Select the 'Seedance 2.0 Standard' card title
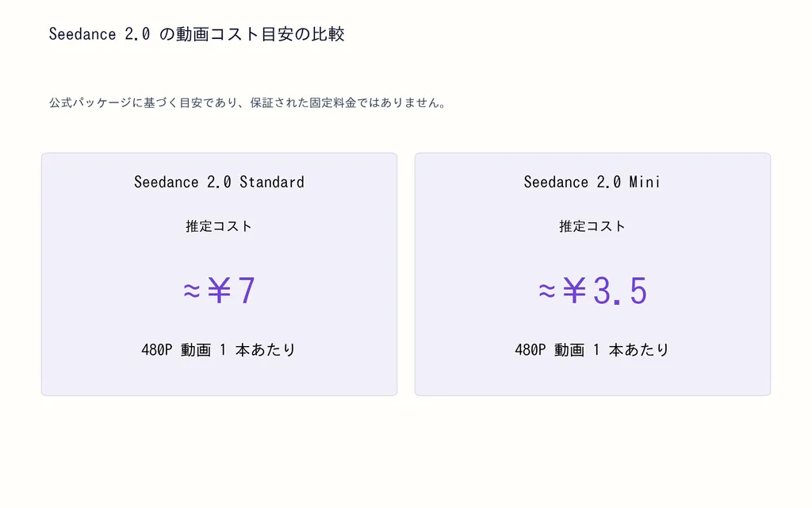Screen dimensions: 812x508 (219, 182)
